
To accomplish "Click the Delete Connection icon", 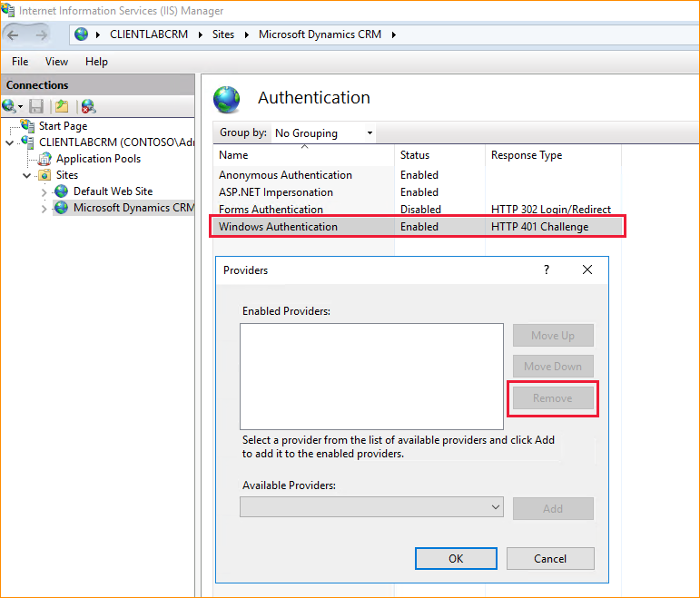I will pyautogui.click(x=88, y=106).
